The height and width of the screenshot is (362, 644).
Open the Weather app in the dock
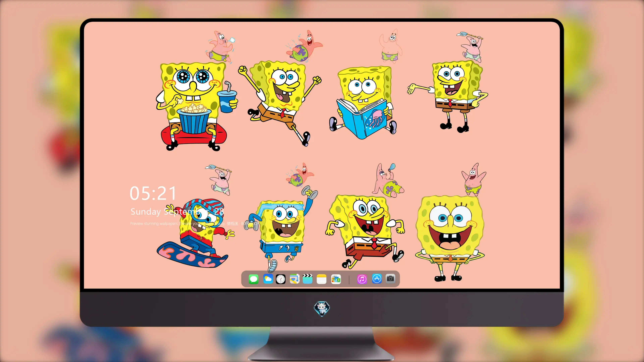[x=268, y=279]
